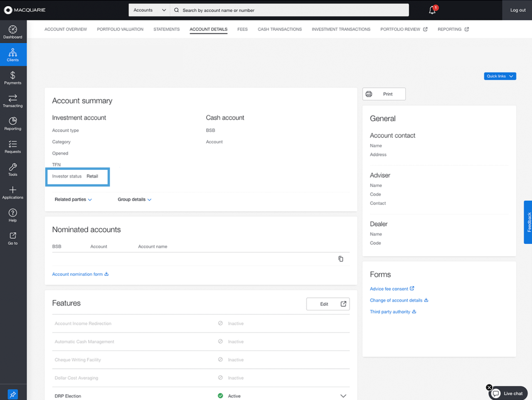This screenshot has width=532, height=400.
Task: Open the Investment Transactions tab
Action: coord(341,29)
